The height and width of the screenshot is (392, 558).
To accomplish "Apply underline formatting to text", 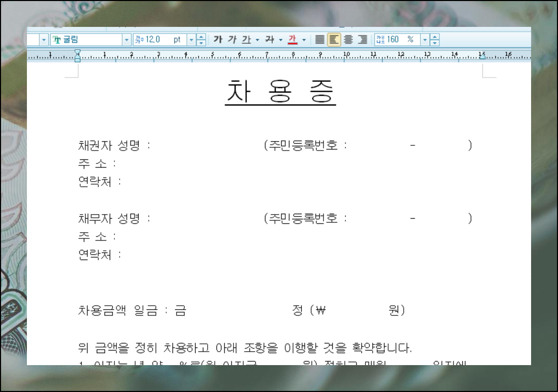I will (x=246, y=39).
